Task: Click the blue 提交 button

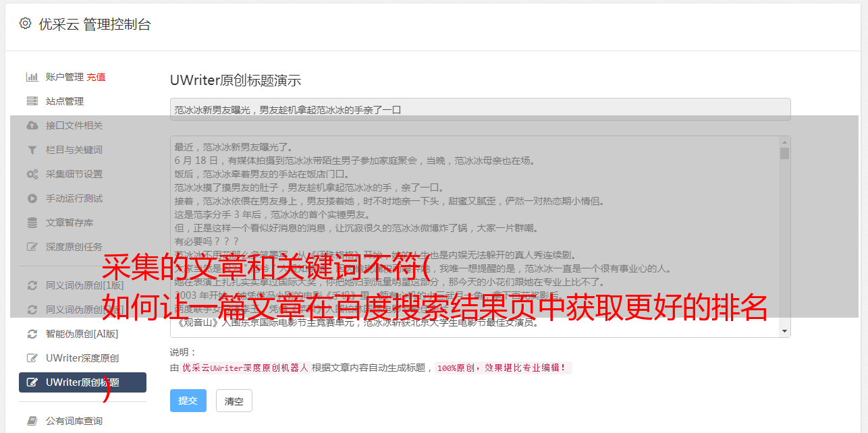Action: (x=188, y=401)
